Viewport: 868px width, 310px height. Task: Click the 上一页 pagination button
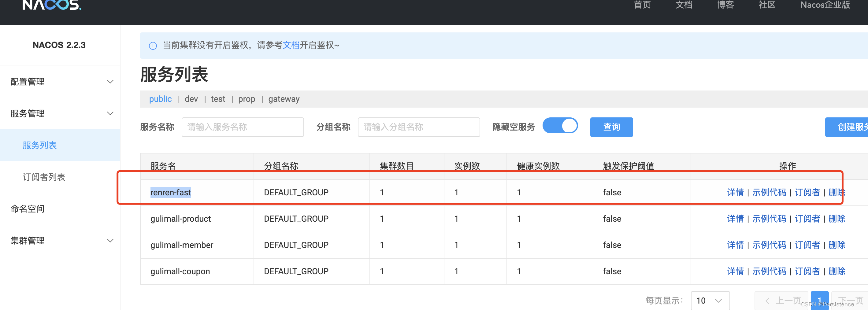point(781,300)
